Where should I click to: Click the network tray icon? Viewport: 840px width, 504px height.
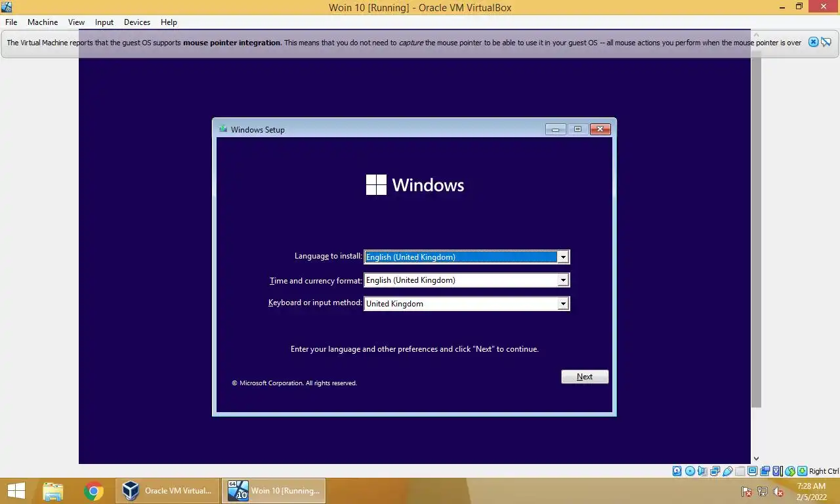pos(763,491)
